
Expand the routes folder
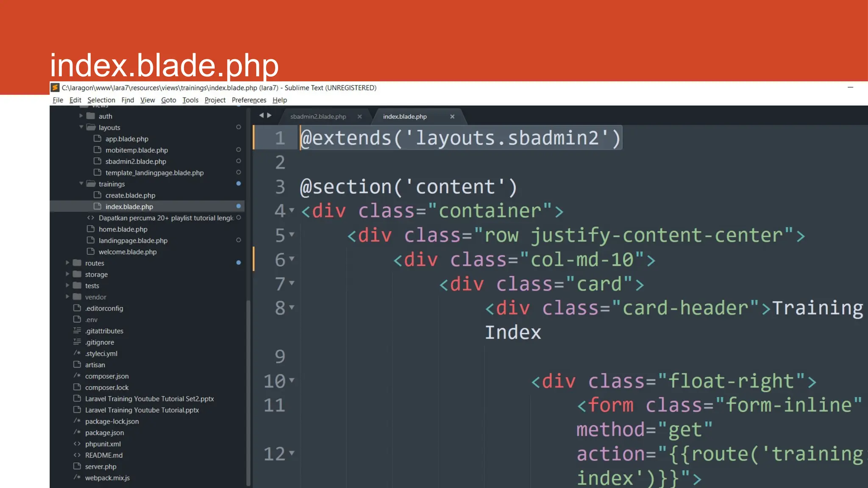[x=67, y=263]
